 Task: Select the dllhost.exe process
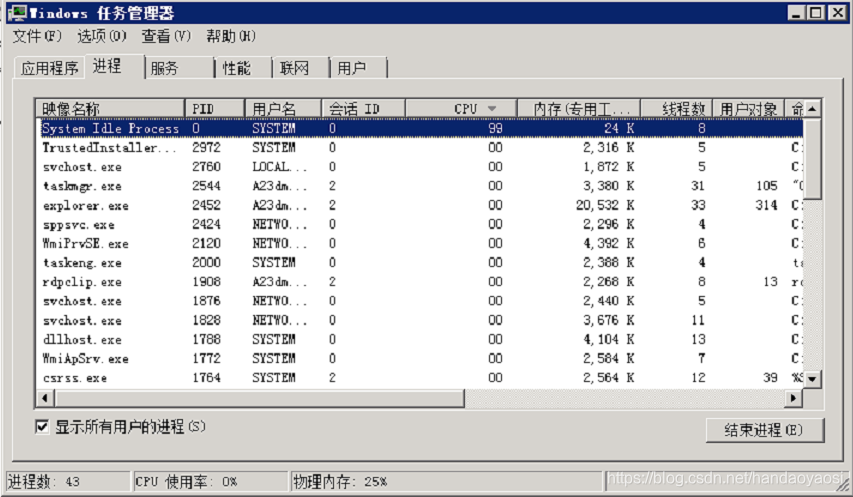coord(420,339)
